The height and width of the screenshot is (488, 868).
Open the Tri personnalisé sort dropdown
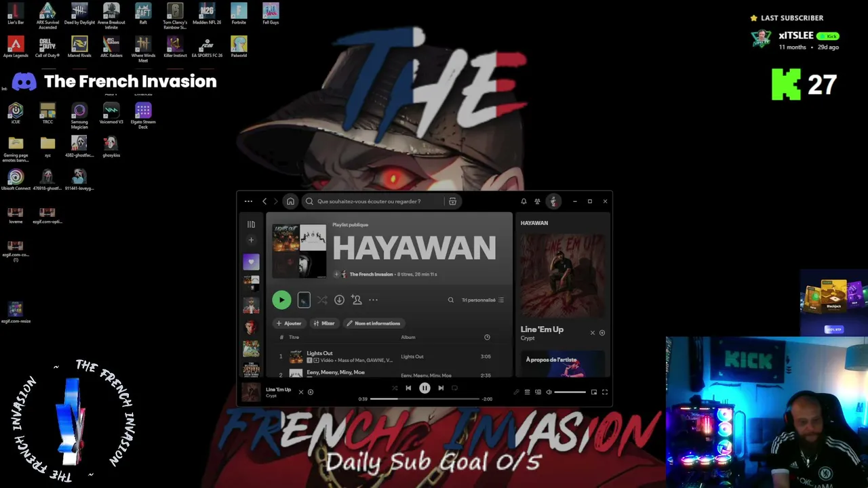[483, 300]
